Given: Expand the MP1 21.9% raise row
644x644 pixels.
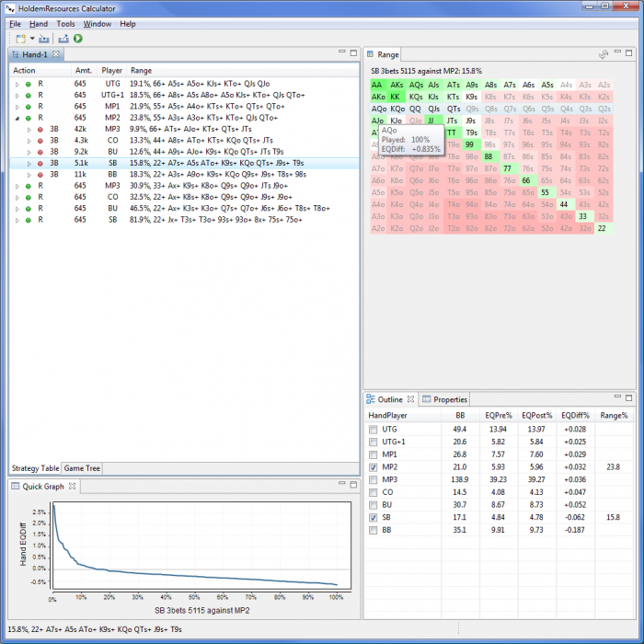Looking at the screenshot, I should point(17,107).
